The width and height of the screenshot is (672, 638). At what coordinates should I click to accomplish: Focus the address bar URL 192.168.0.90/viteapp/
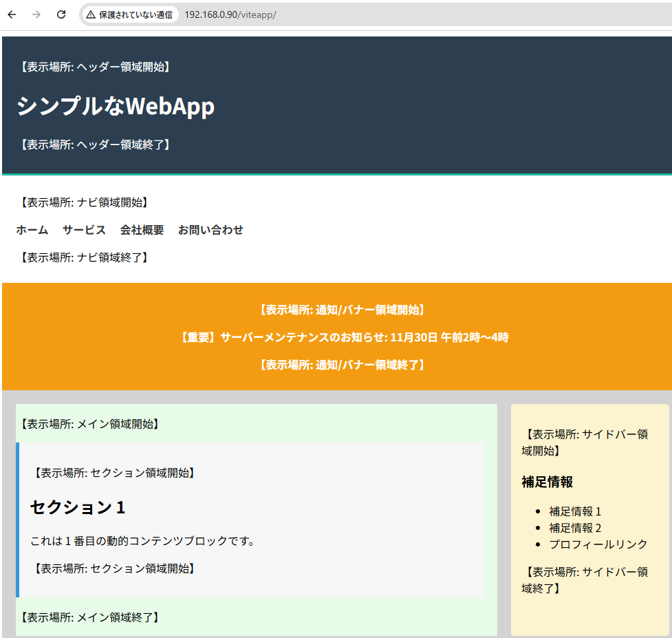coord(230,14)
